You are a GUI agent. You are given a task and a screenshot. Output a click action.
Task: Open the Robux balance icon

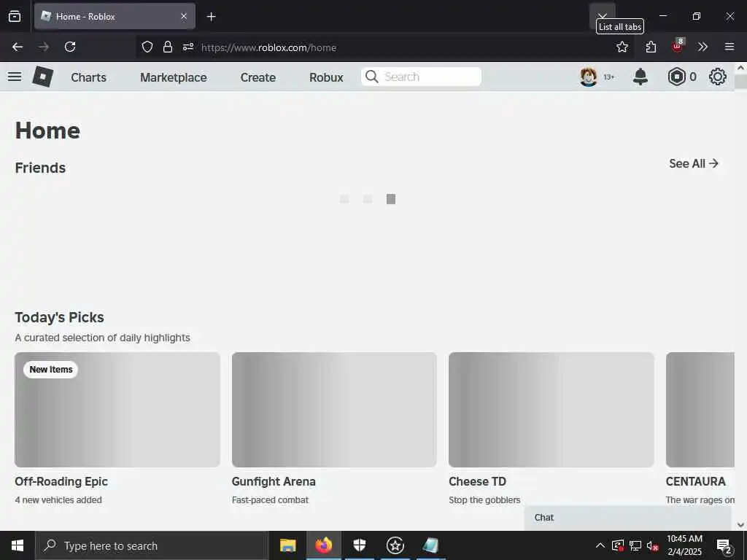676,77
